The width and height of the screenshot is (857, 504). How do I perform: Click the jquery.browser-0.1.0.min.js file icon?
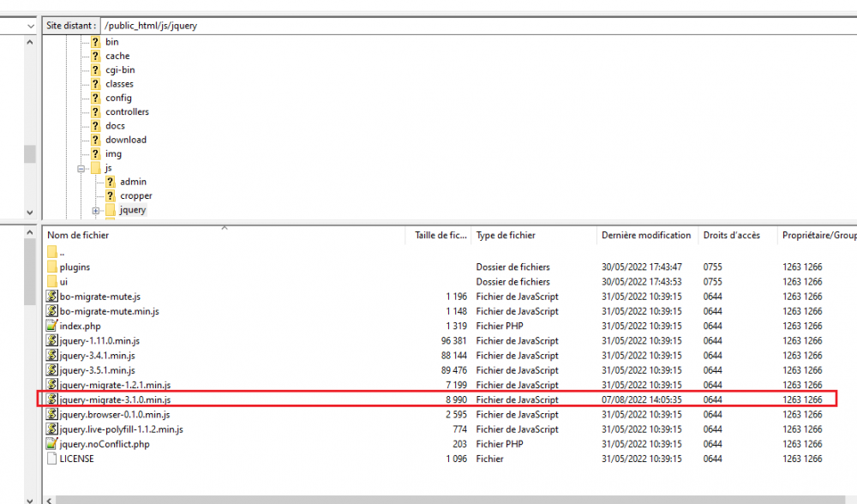52,414
